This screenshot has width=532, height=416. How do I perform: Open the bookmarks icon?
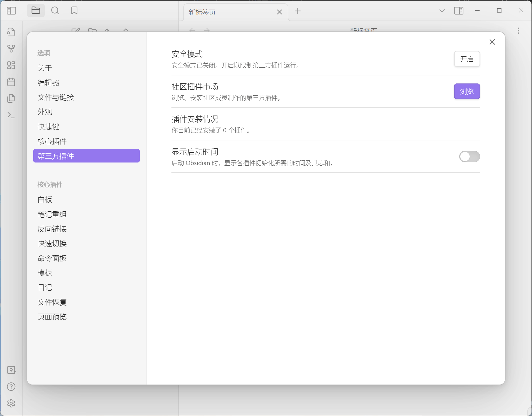pyautogui.click(x=74, y=11)
